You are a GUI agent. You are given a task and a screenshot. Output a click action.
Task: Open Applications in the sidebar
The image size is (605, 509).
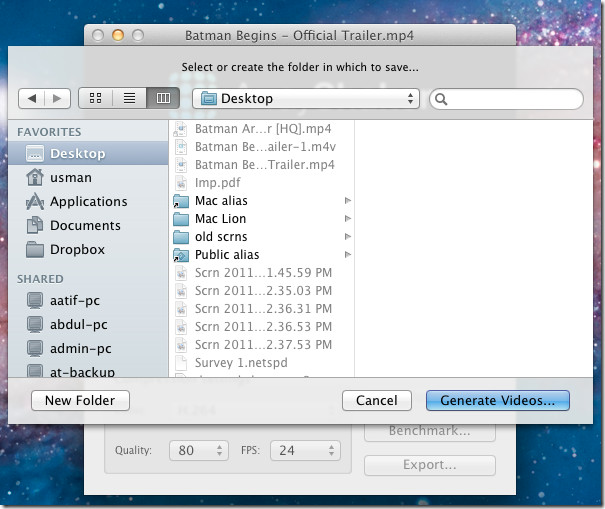[88, 201]
